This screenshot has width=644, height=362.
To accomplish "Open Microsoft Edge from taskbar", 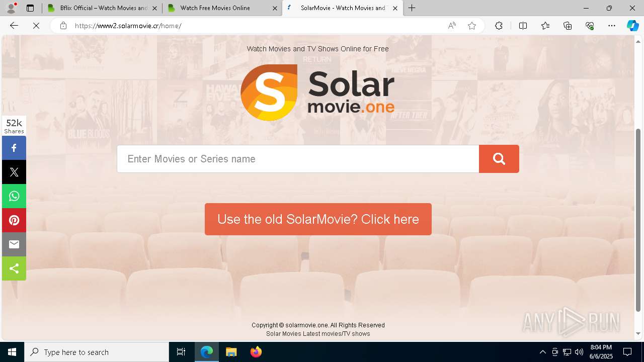I will coord(207,352).
